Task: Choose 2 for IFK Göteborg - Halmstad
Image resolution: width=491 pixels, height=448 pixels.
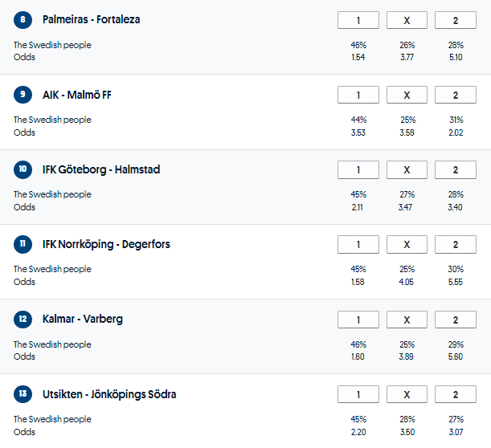Action: (x=455, y=170)
